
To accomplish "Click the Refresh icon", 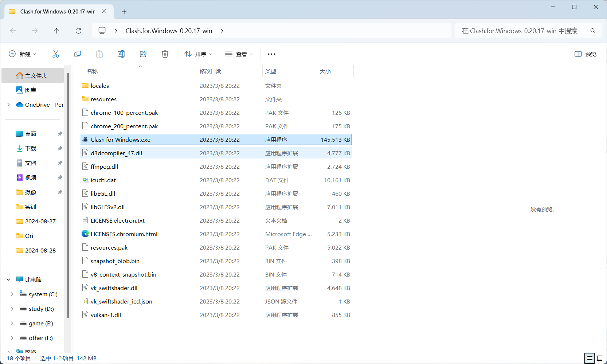I will [x=78, y=31].
